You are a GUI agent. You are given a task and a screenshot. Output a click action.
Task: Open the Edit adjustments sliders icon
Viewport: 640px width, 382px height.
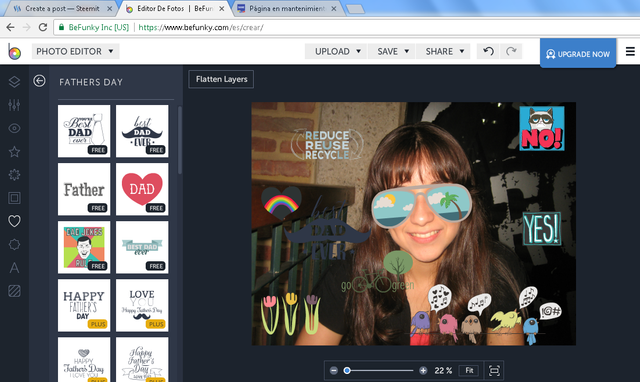coord(14,105)
